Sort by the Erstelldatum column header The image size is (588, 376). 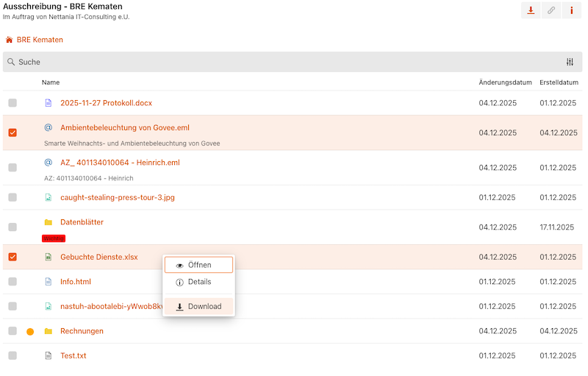point(558,82)
